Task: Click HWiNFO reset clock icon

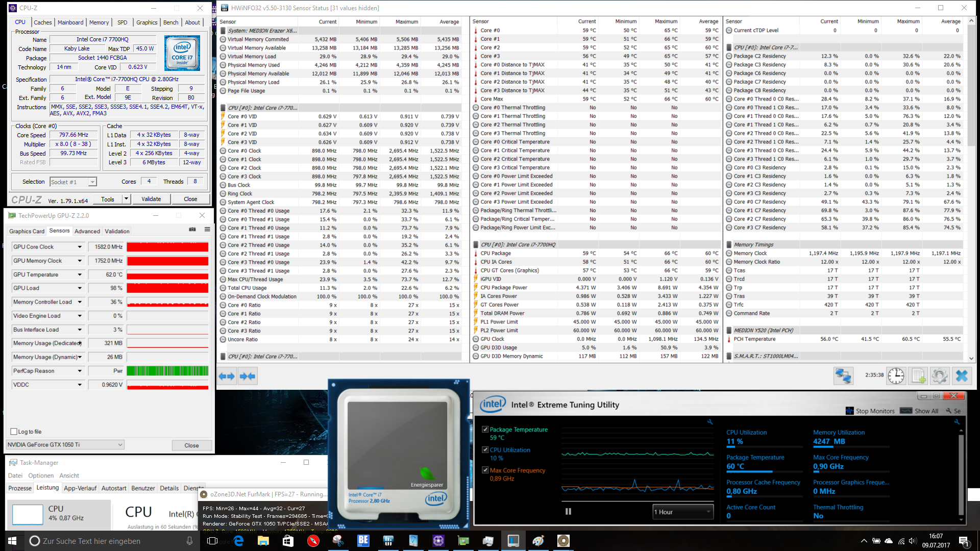Action: (x=896, y=376)
